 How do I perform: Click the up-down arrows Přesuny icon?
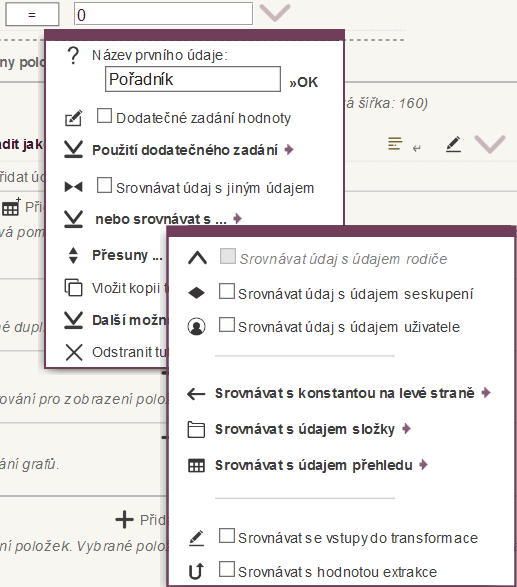click(x=73, y=255)
